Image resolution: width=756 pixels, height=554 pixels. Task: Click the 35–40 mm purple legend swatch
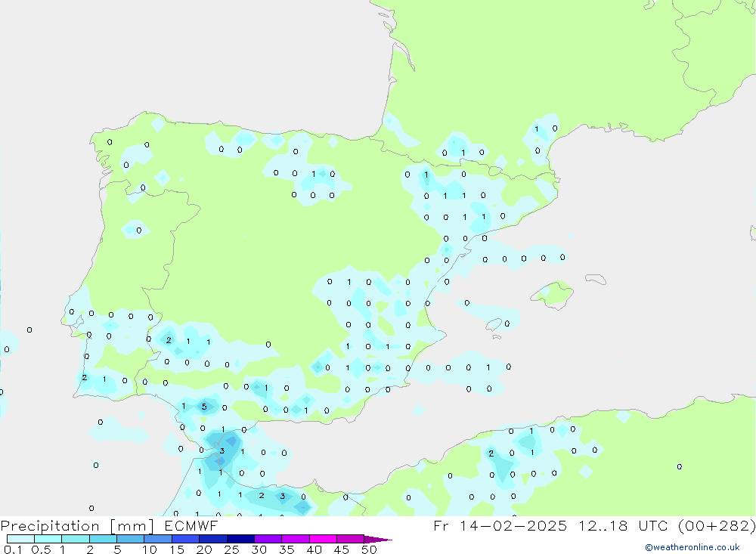(x=296, y=539)
